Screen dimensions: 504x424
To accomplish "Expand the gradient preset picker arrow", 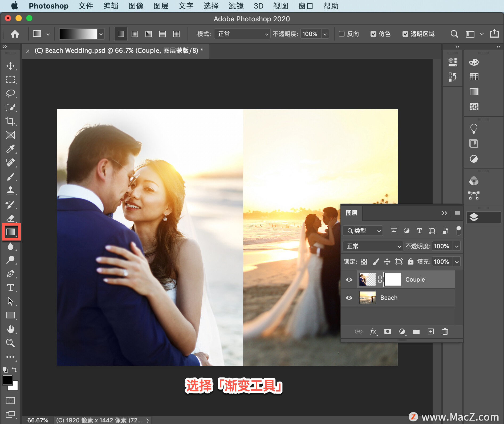I will [x=101, y=34].
